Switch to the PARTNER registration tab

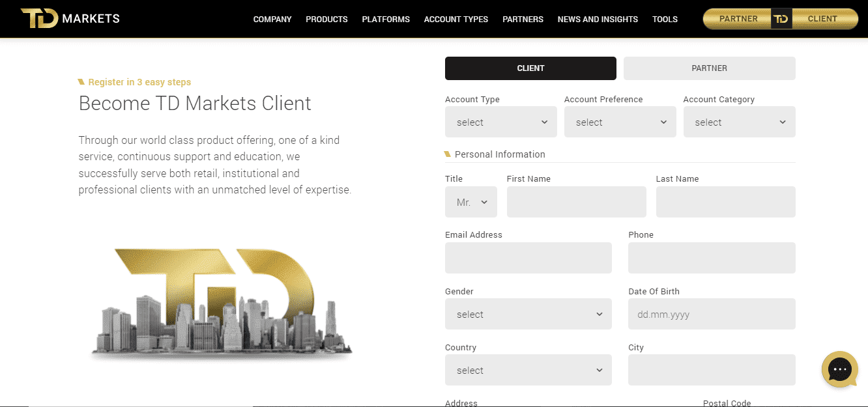click(709, 68)
